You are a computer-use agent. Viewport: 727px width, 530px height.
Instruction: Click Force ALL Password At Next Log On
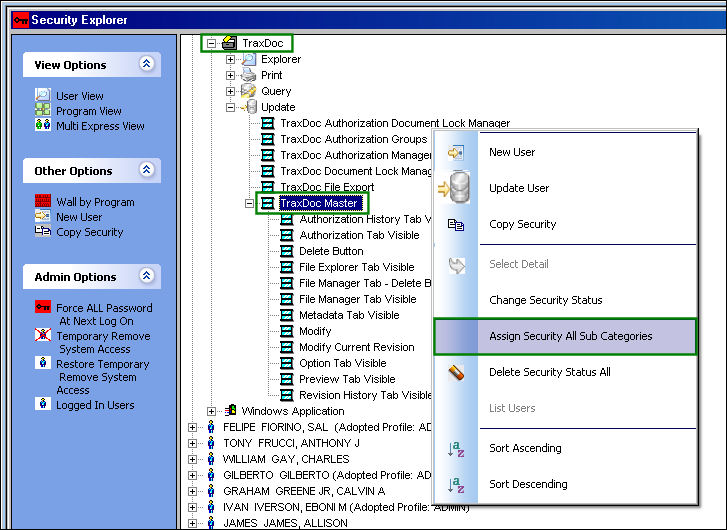104,314
